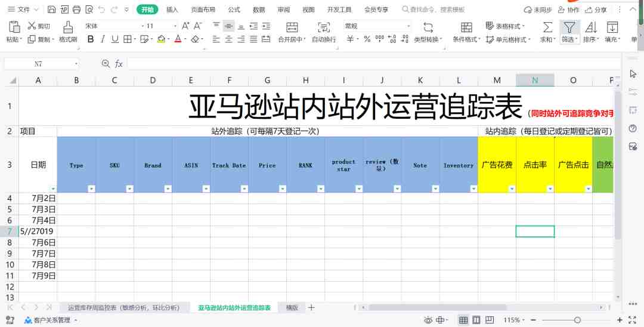Open the font name 宋体 dropdown
Viewport: 644px width, 327px height.
coord(143,26)
